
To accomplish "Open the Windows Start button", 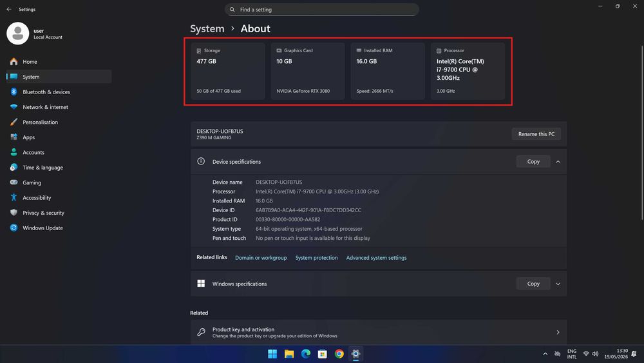I will pos(272,354).
